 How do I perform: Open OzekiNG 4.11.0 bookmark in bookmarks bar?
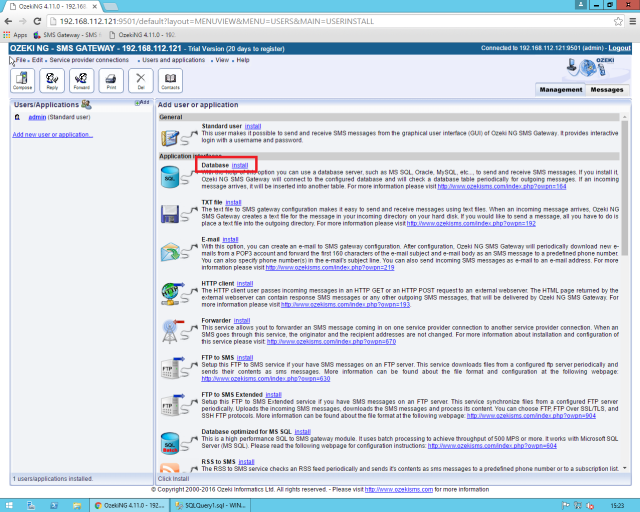point(143,35)
